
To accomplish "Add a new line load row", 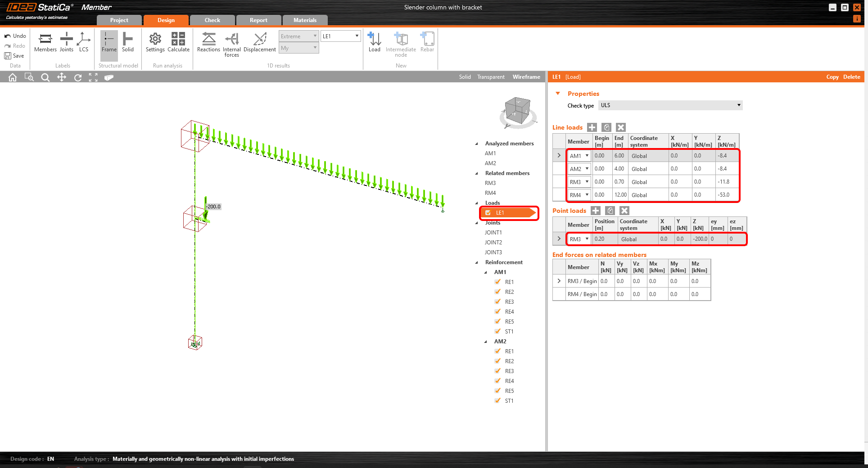I will [x=592, y=127].
